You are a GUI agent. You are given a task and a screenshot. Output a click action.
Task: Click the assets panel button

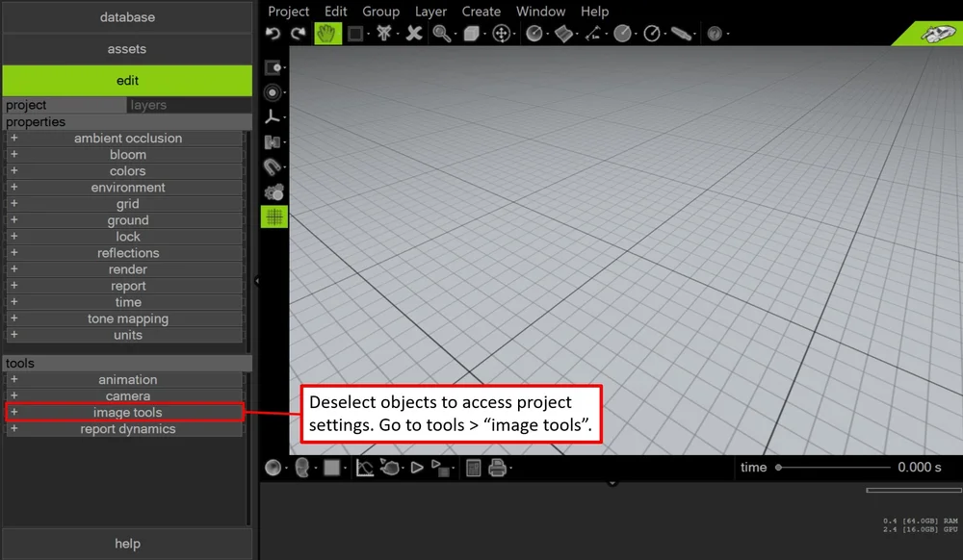127,48
